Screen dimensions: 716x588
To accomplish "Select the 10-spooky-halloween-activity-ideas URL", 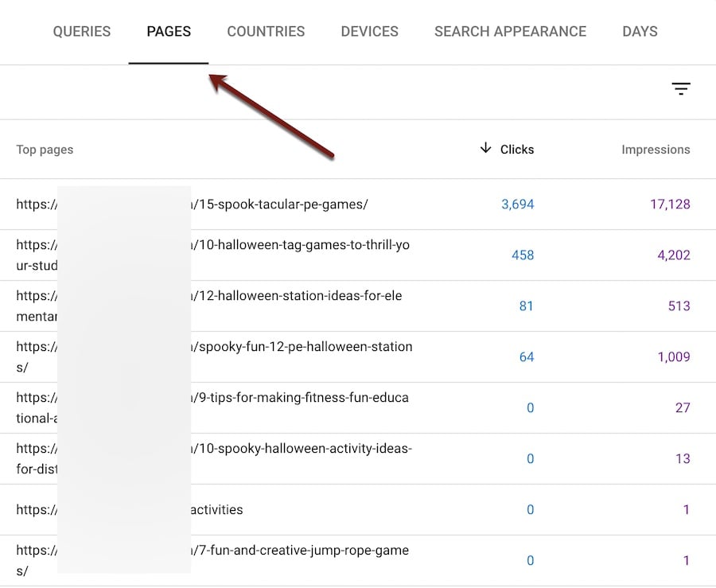I will coord(301,449).
